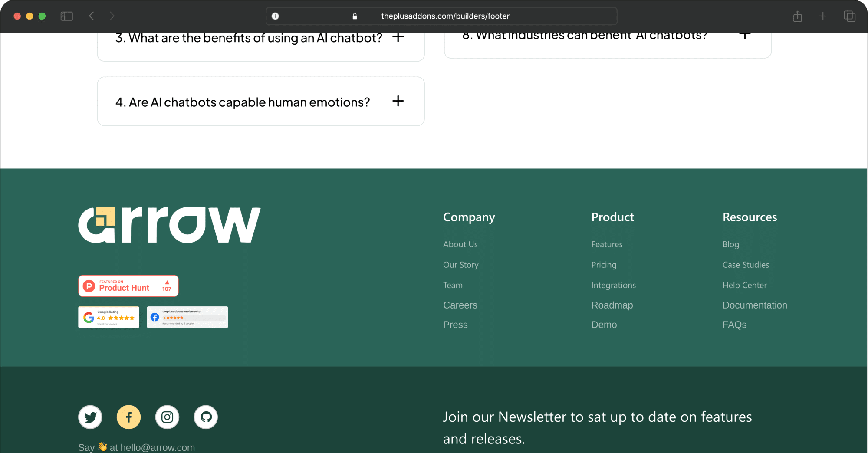Viewport: 868px width, 453px height.
Task: Click the Safari sidebar toggle icon
Action: coord(66,16)
